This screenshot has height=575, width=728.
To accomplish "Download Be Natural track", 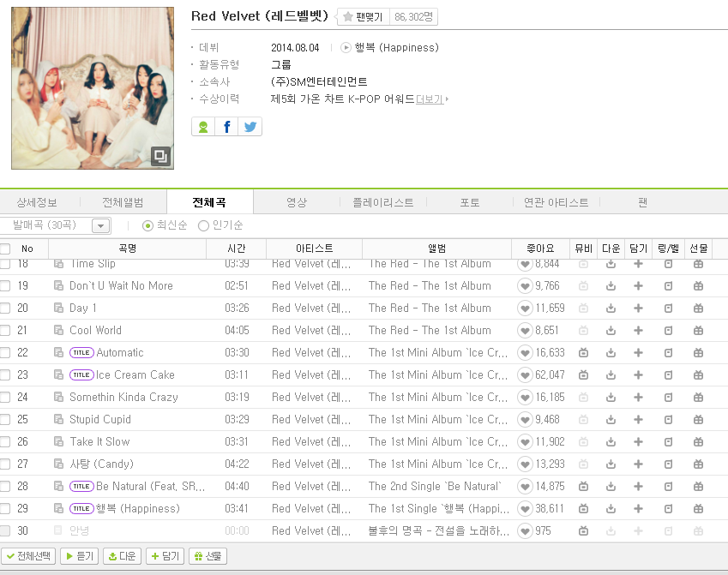I will pyautogui.click(x=611, y=487).
